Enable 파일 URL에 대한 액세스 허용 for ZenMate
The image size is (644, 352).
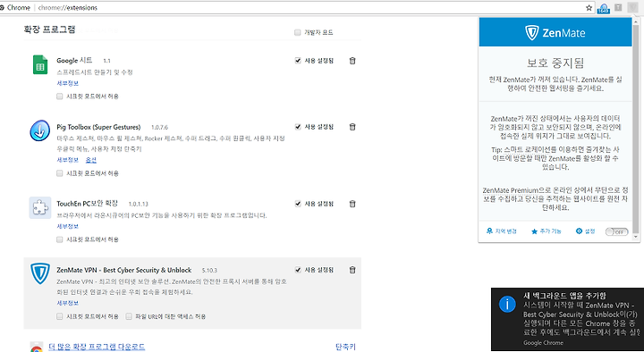coord(129,317)
